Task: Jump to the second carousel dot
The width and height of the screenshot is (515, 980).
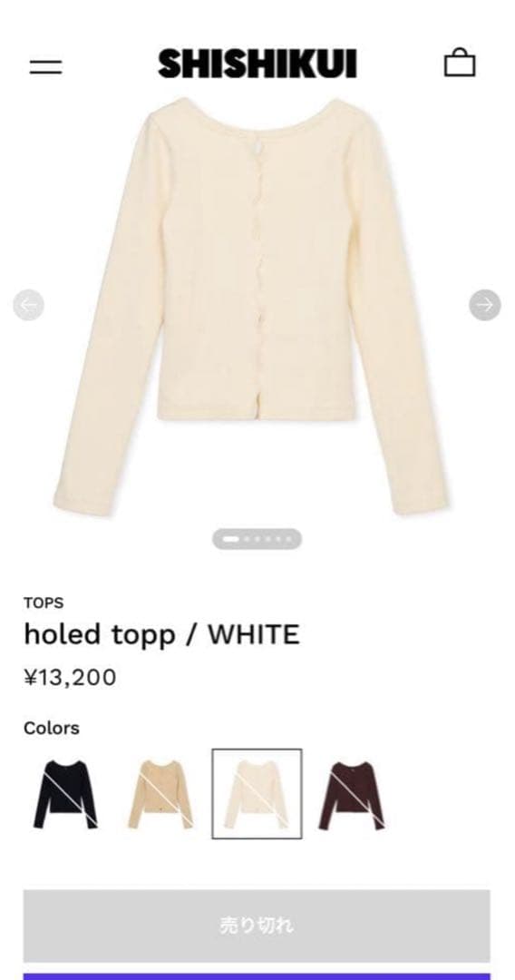Action: [247, 539]
